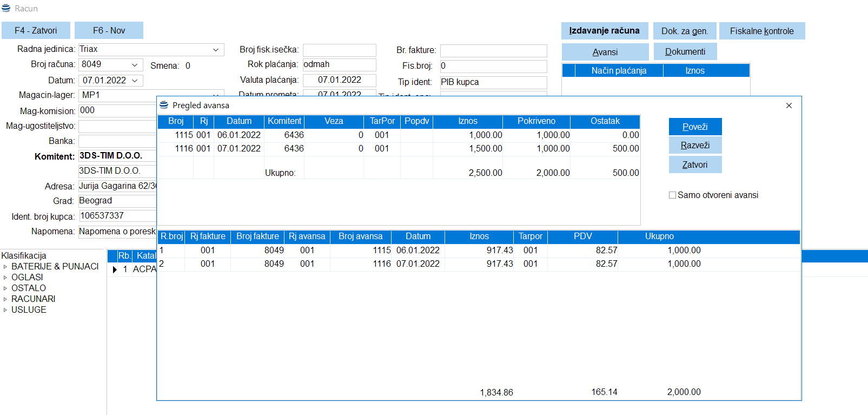This screenshot has width=868, height=415.
Task: Close the Pregled avansa dialog window
Action: 789,106
